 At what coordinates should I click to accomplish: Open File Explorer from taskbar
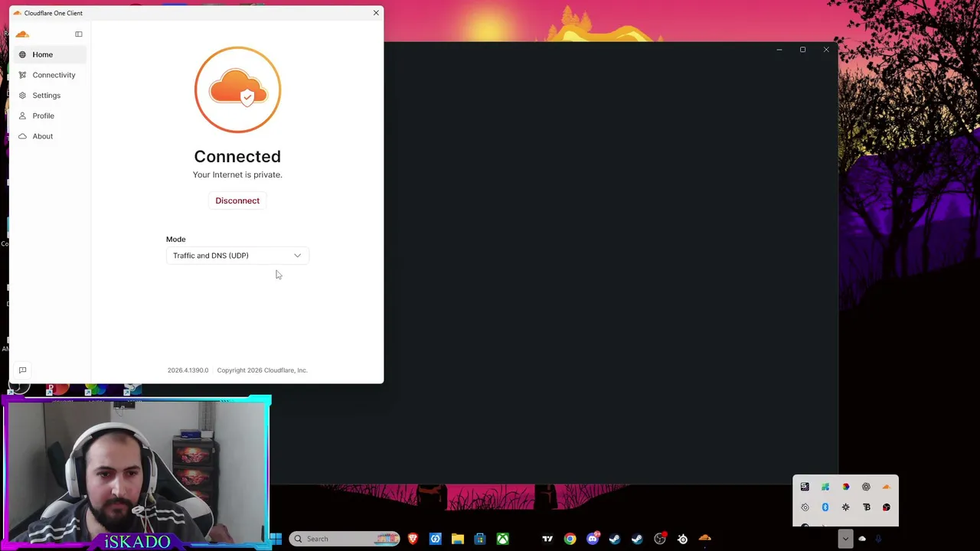(458, 539)
